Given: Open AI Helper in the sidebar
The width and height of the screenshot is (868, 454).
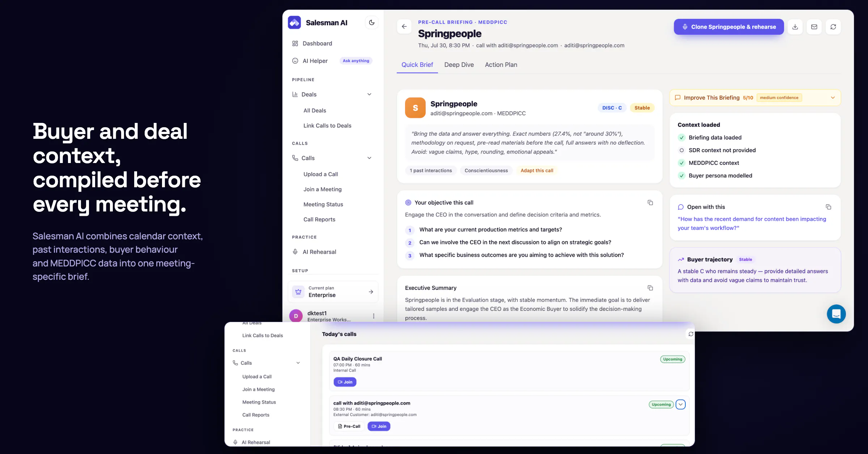Looking at the screenshot, I should click(x=315, y=61).
